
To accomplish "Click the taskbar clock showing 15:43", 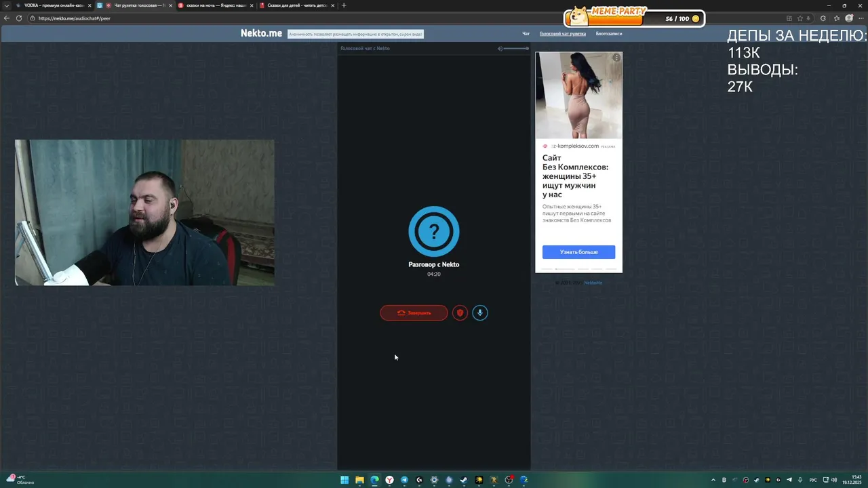I will pyautogui.click(x=852, y=480).
